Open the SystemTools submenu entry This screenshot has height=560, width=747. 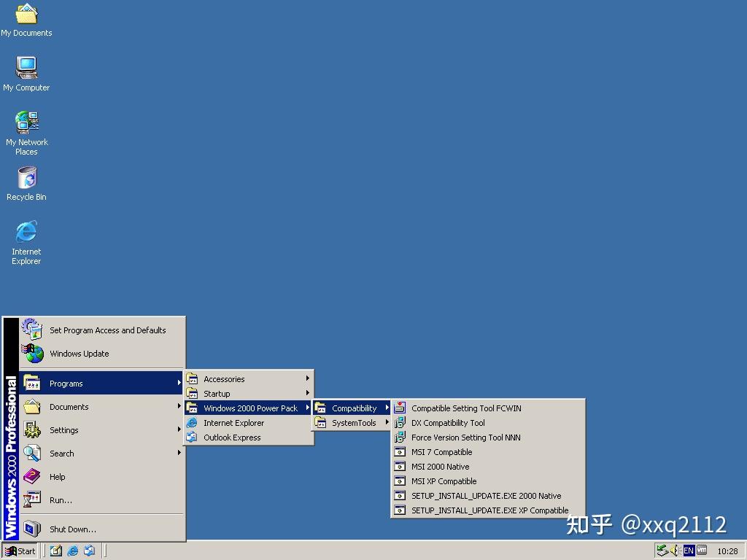tap(352, 422)
